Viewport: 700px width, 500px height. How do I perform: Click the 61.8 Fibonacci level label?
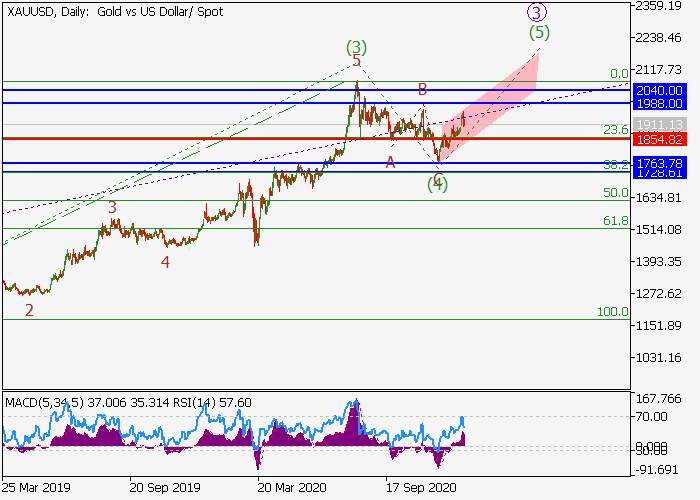point(616,221)
